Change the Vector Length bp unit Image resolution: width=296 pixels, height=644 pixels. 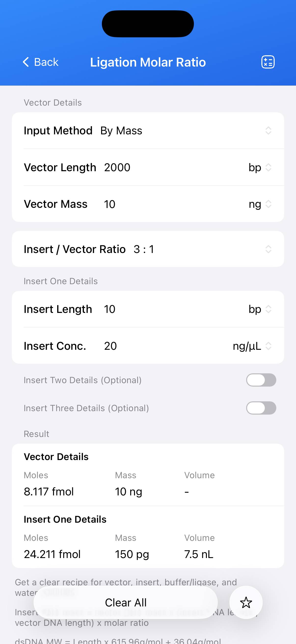[x=260, y=168]
